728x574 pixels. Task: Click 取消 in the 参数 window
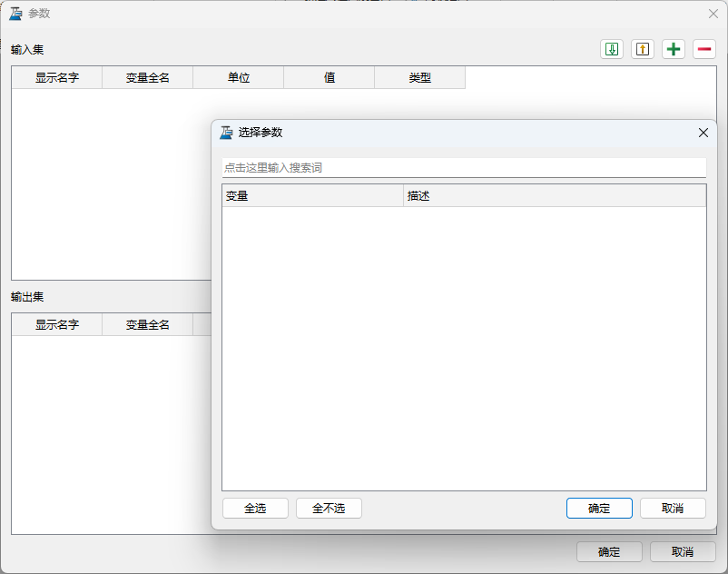pyautogui.click(x=683, y=551)
